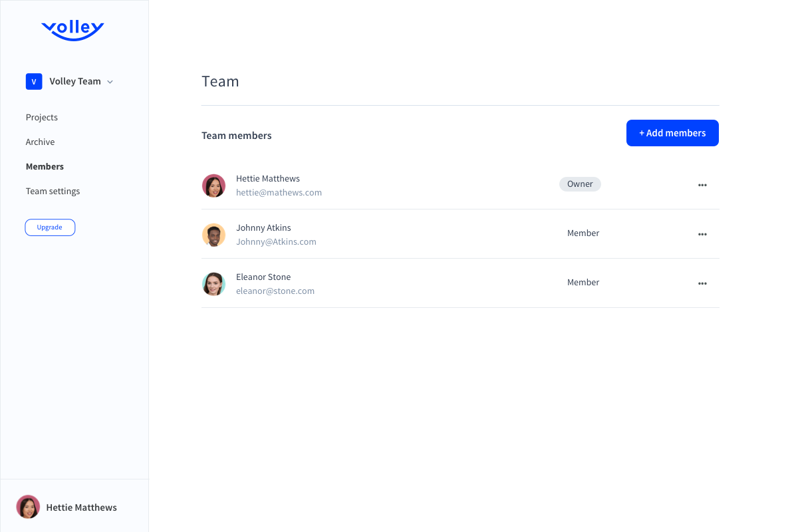798x532 pixels.
Task: Click Eleanor Stone's avatar
Action: click(213, 284)
